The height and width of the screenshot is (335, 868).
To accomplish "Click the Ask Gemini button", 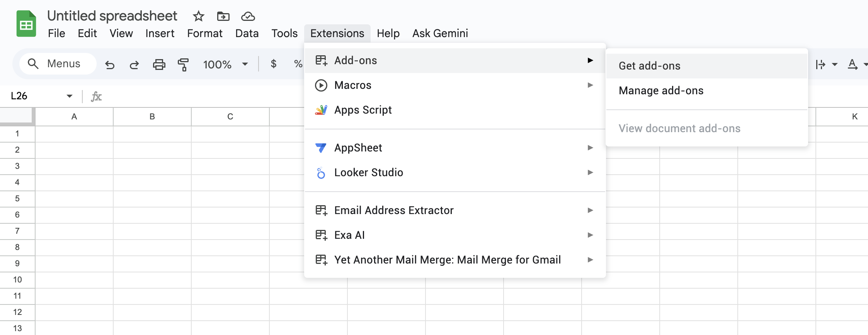I will (x=440, y=33).
